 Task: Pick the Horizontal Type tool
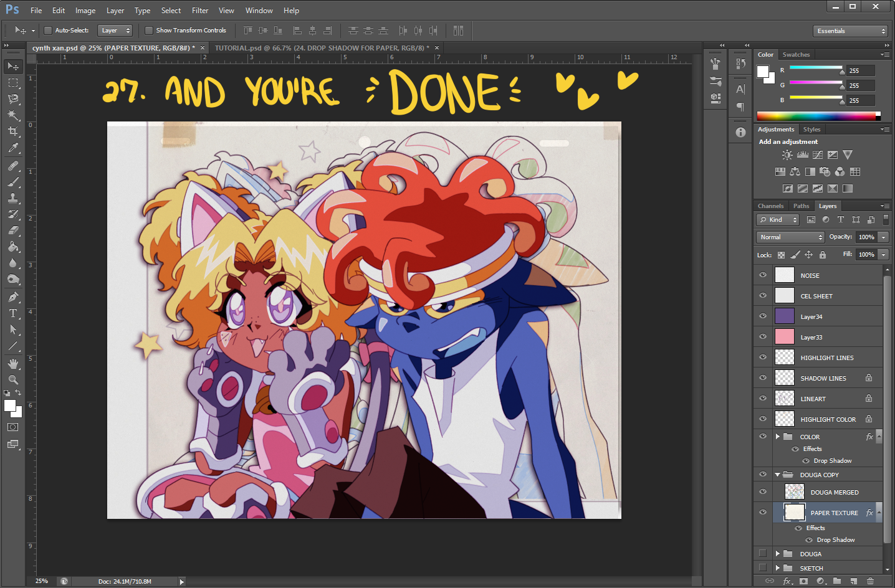[x=13, y=313]
